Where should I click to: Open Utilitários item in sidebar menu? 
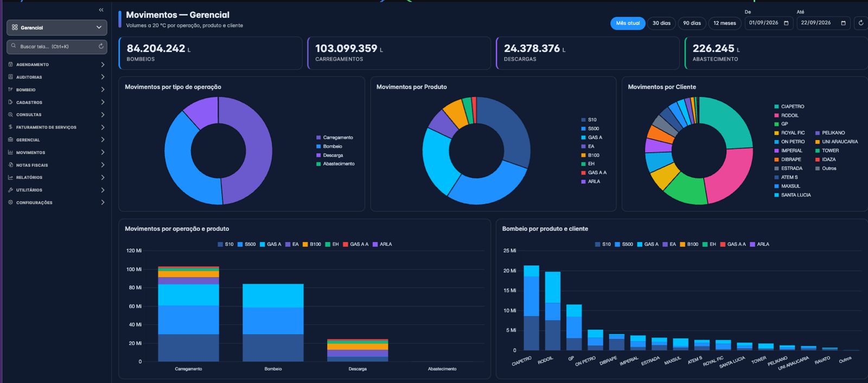coord(57,190)
